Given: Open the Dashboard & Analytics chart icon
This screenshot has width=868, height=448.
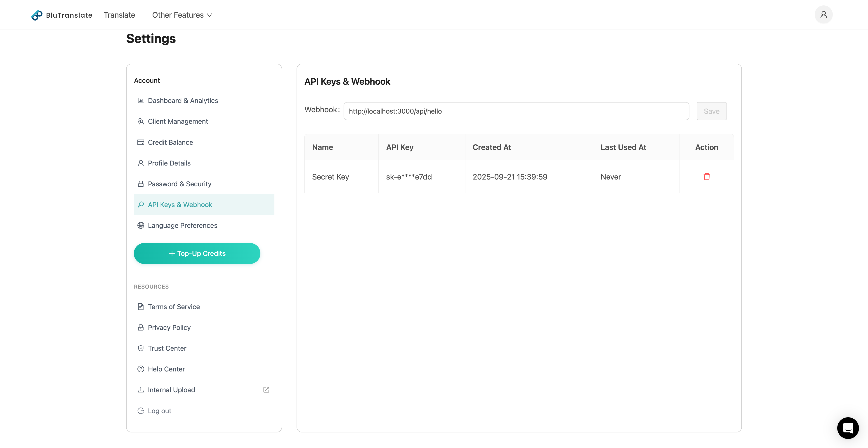Looking at the screenshot, I should point(141,100).
